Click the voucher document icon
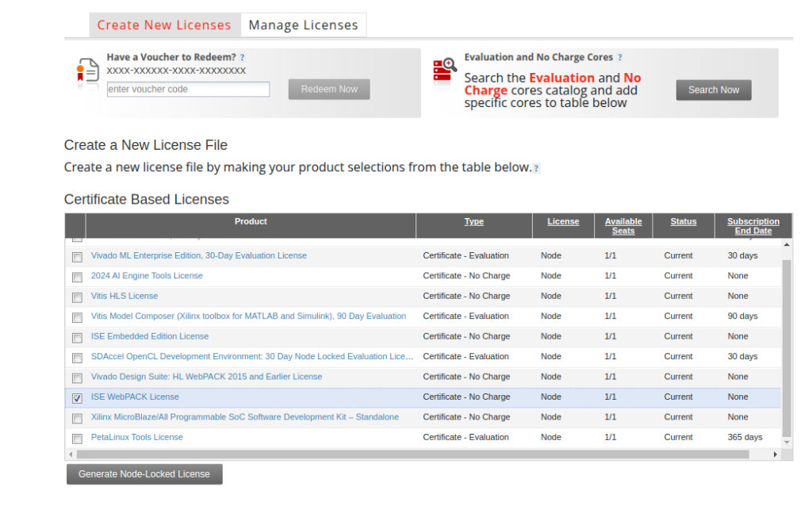The width and height of the screenshot is (812, 506). 87,71
